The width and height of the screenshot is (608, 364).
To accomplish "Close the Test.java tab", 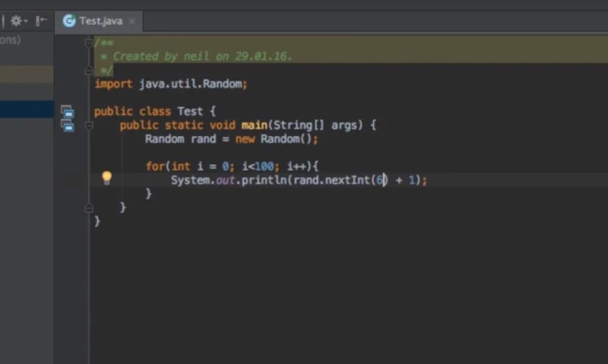I will tap(132, 22).
